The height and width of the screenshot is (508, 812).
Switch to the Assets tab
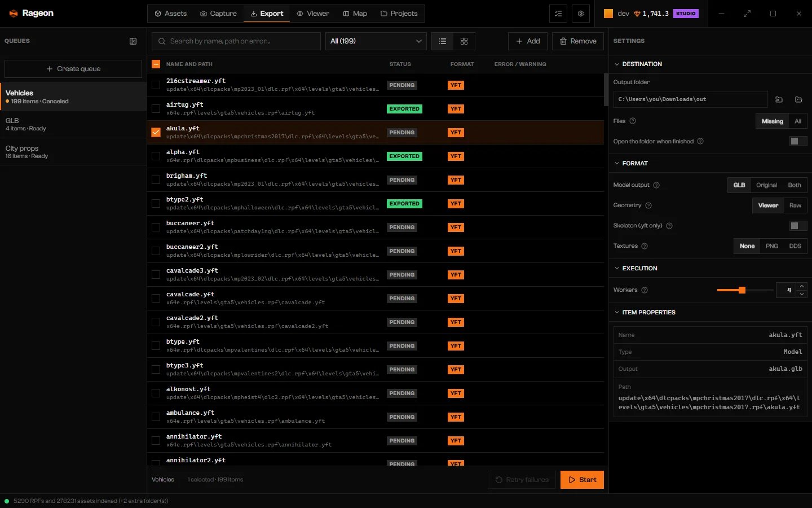171,14
